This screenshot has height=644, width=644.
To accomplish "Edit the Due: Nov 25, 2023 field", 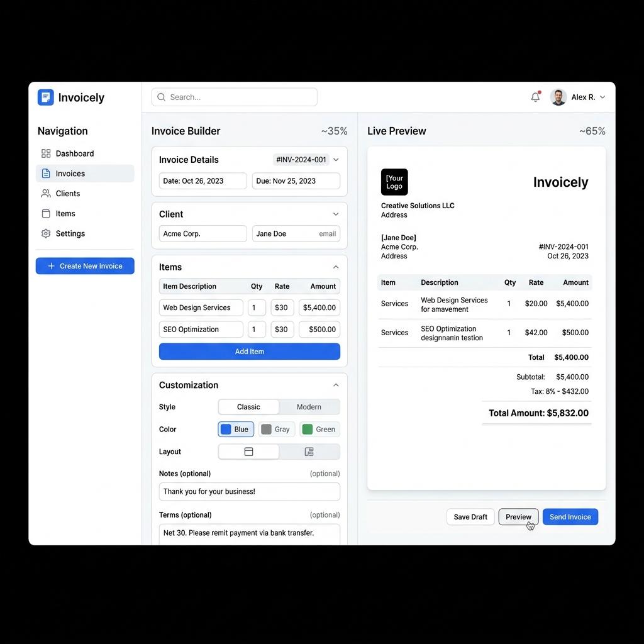I will (x=296, y=180).
